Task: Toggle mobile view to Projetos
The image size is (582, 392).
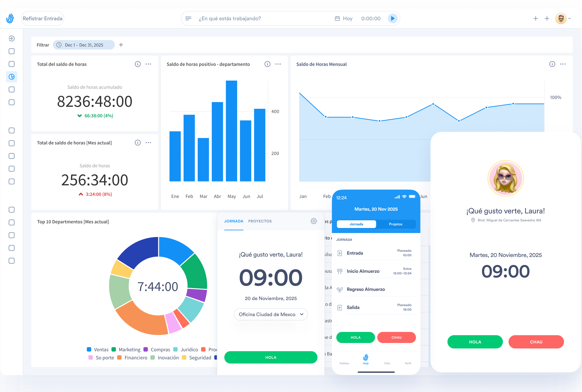Action: click(395, 224)
